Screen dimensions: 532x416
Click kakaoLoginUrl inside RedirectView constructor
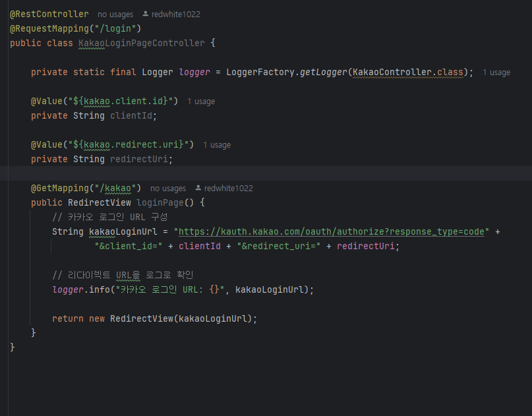[212, 318]
